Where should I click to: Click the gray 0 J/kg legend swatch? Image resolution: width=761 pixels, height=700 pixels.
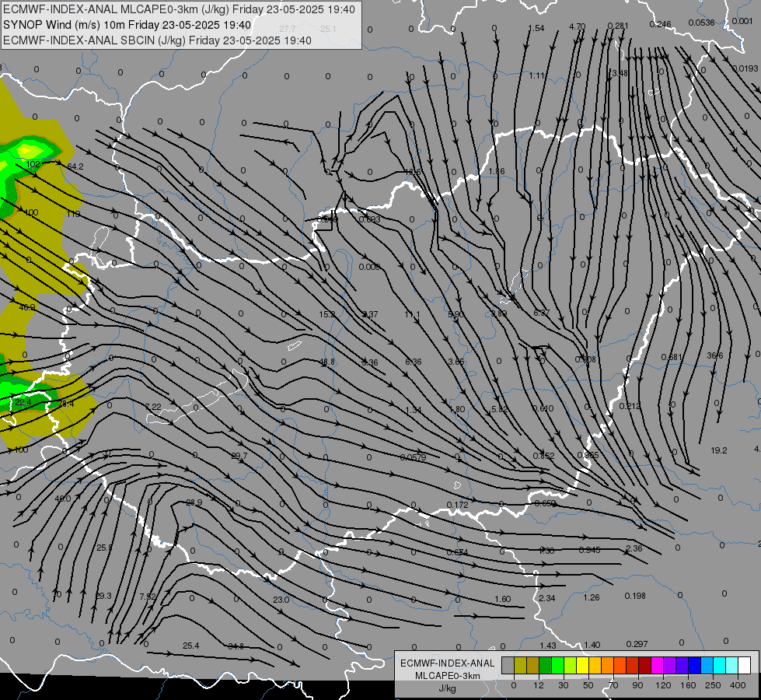[508, 665]
